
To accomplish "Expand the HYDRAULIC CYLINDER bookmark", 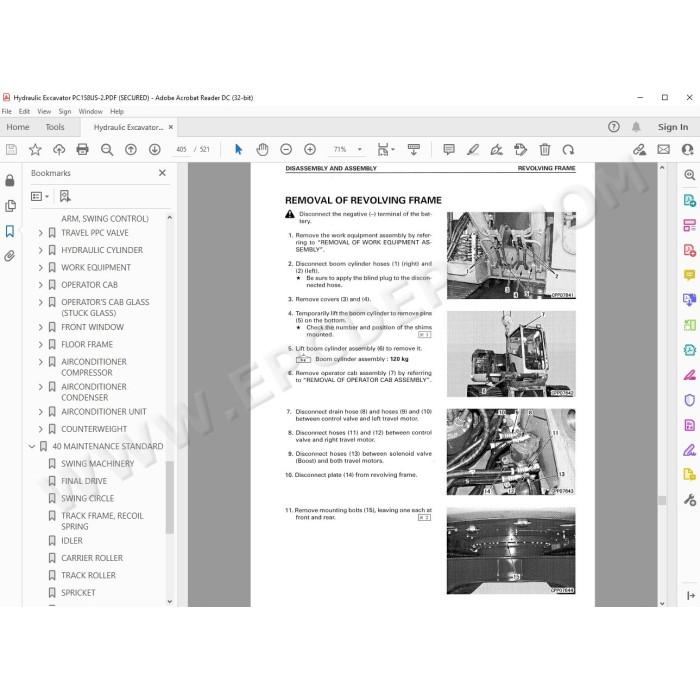I will [x=41, y=250].
